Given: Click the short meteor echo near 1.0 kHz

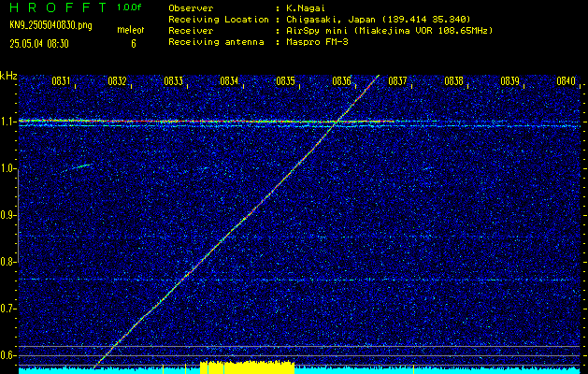Looking at the screenshot, I should pyautogui.click(x=77, y=167).
